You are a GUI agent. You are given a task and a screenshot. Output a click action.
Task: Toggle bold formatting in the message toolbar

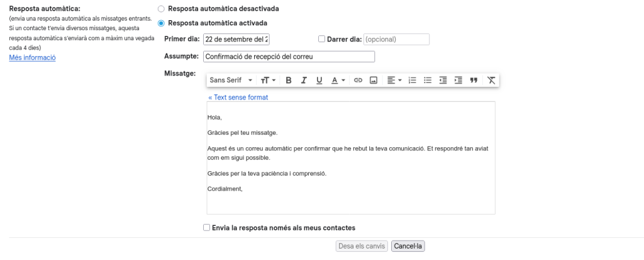coord(289,81)
